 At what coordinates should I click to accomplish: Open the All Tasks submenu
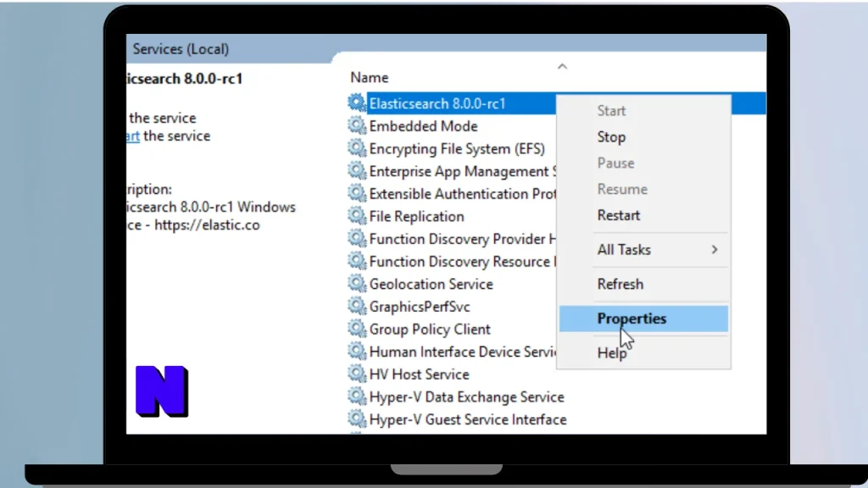coord(643,250)
